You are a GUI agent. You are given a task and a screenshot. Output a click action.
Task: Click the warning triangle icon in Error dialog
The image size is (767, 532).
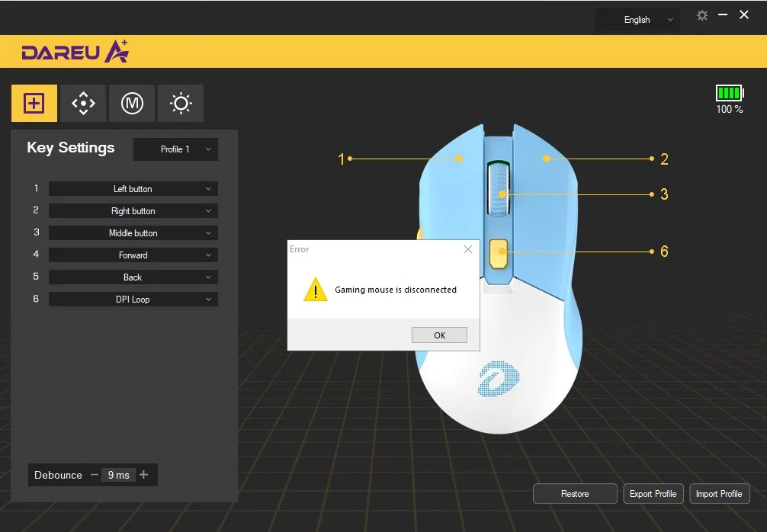point(316,290)
